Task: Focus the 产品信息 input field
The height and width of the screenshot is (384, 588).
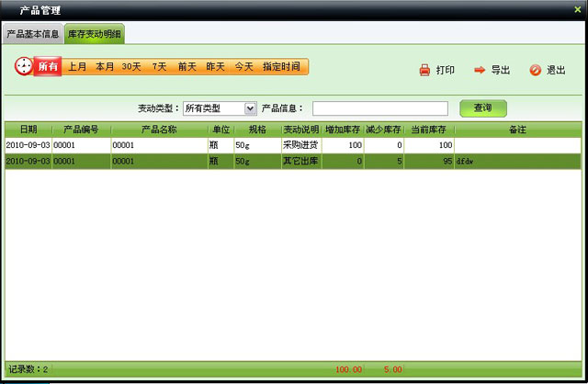Action: (379, 108)
